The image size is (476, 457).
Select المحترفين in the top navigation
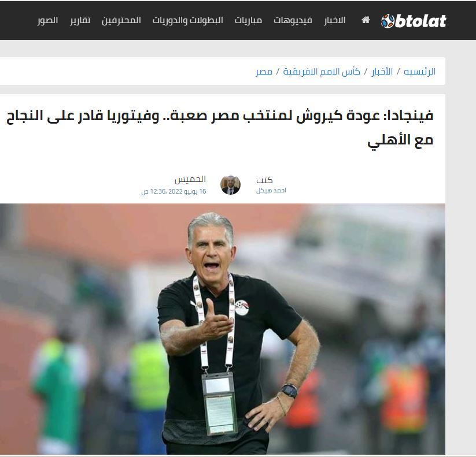[x=121, y=20]
